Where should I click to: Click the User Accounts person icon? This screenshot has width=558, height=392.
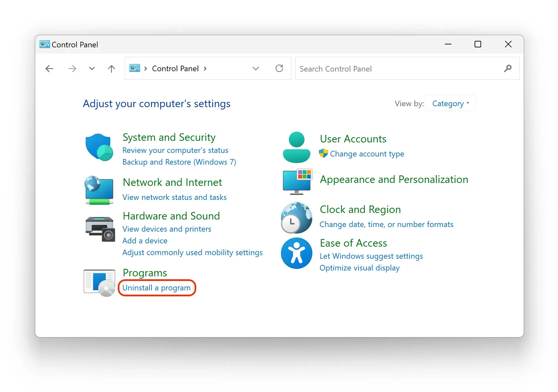coord(296,147)
